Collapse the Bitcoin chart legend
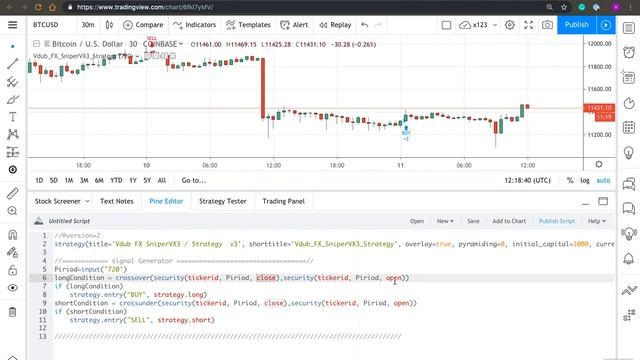Image resolution: width=640 pixels, height=360 pixels. (36, 44)
